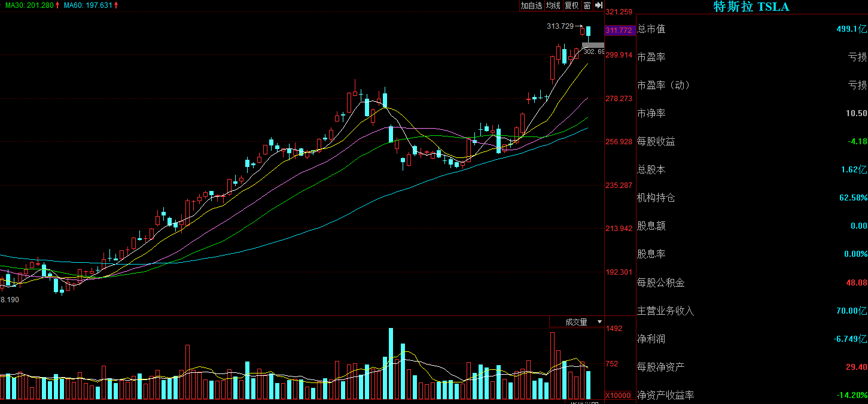Click the 市盈率（动）label
868x404 pixels.
664,85
